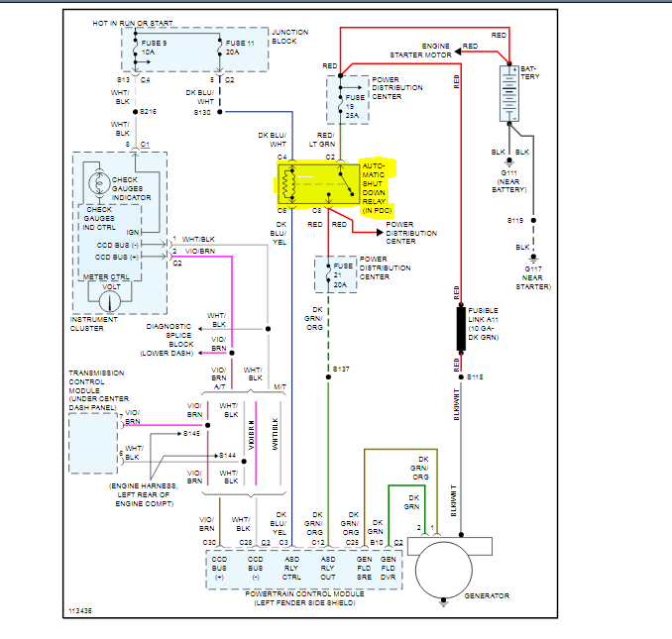The image size is (672, 639).
Task: Click the black fusible link A11 symbol
Action: coord(461,329)
